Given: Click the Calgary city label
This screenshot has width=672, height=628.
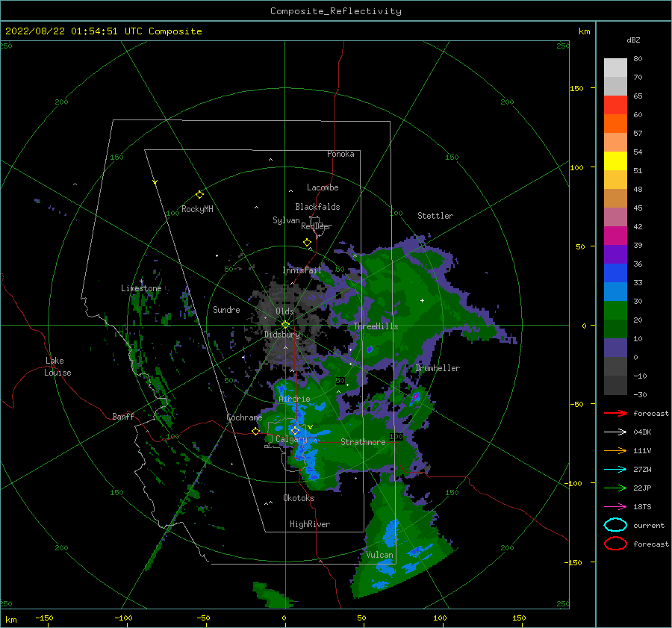Looking at the screenshot, I should click(291, 439).
